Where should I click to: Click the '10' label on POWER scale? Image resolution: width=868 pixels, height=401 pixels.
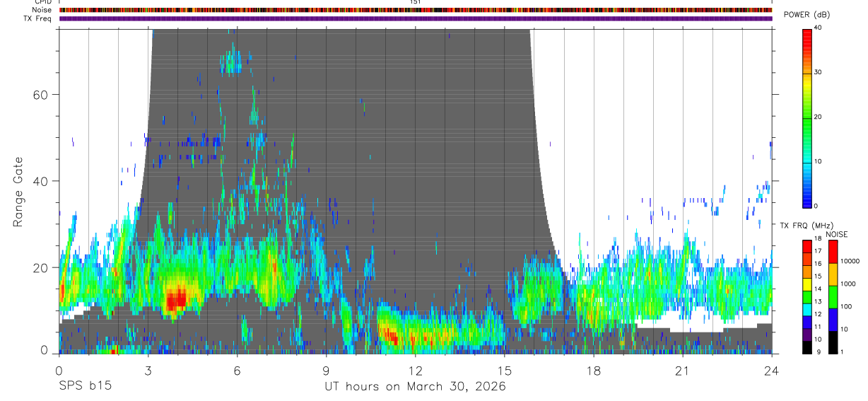[818, 161]
